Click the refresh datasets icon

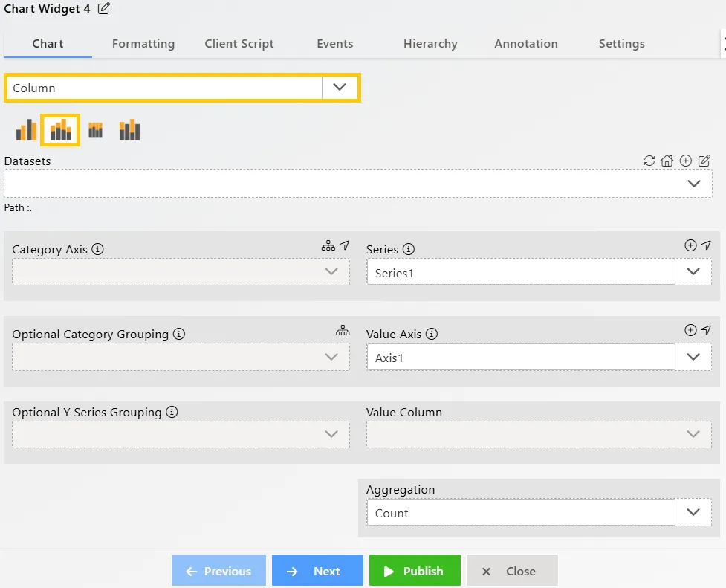point(649,161)
